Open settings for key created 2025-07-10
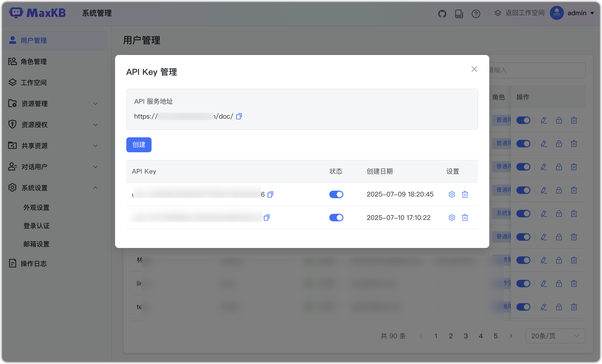Image resolution: width=602 pixels, height=364 pixels. 451,217
